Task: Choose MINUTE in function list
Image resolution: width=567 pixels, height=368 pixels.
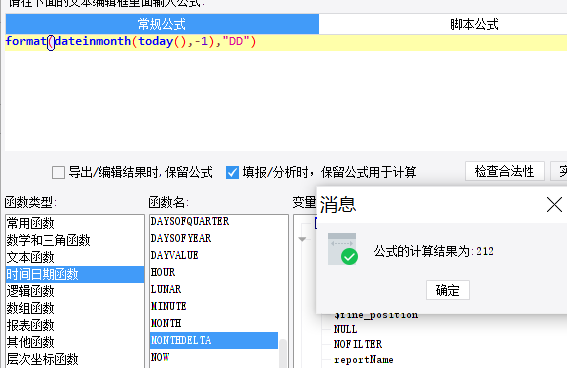Action: click(214, 306)
